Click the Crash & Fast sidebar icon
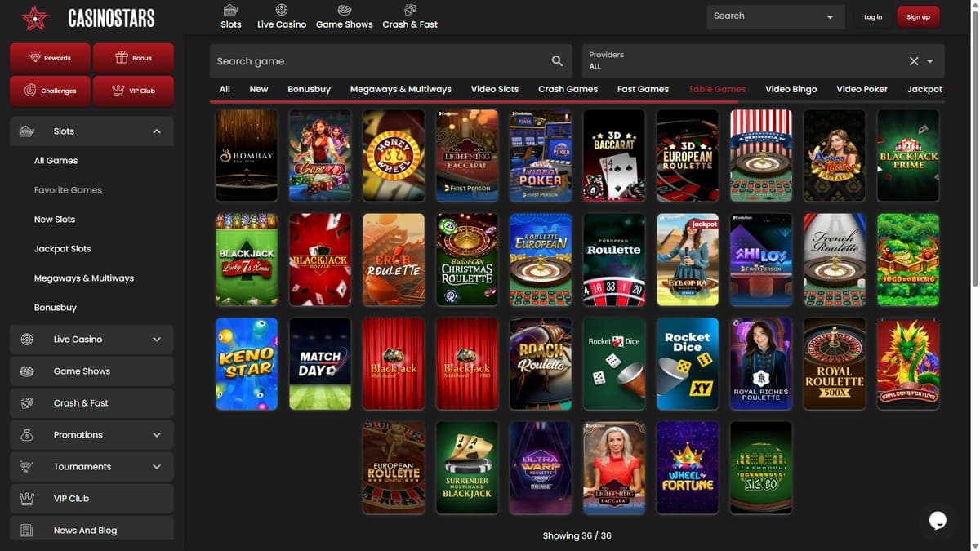The image size is (980, 551). pos(27,403)
